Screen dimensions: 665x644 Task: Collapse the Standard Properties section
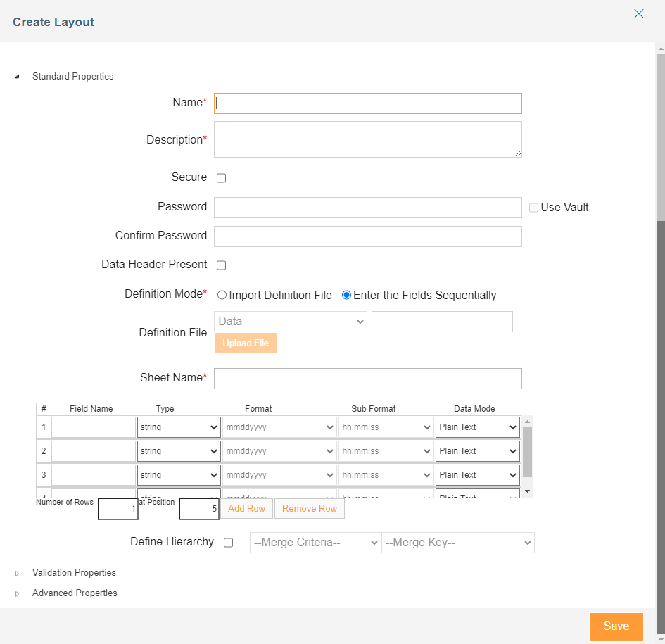[x=18, y=77]
